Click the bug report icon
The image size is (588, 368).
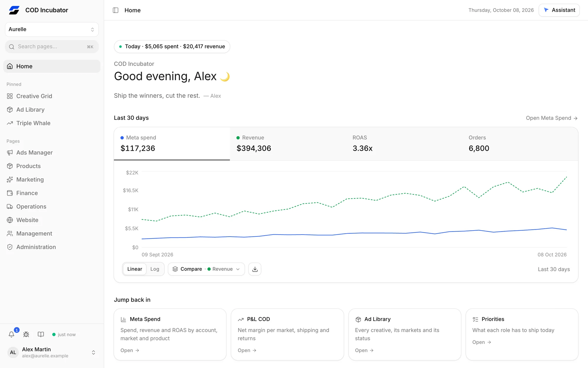pos(26,334)
